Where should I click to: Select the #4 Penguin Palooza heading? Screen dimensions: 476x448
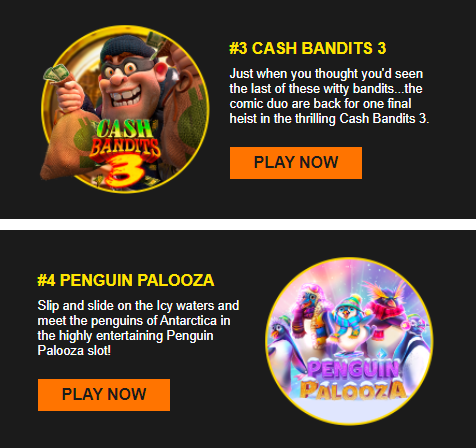[126, 280]
